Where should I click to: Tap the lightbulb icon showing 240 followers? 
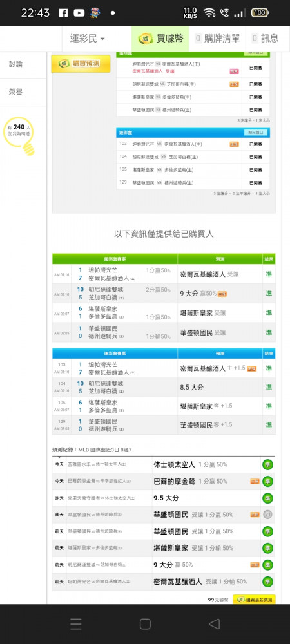pos(19,135)
